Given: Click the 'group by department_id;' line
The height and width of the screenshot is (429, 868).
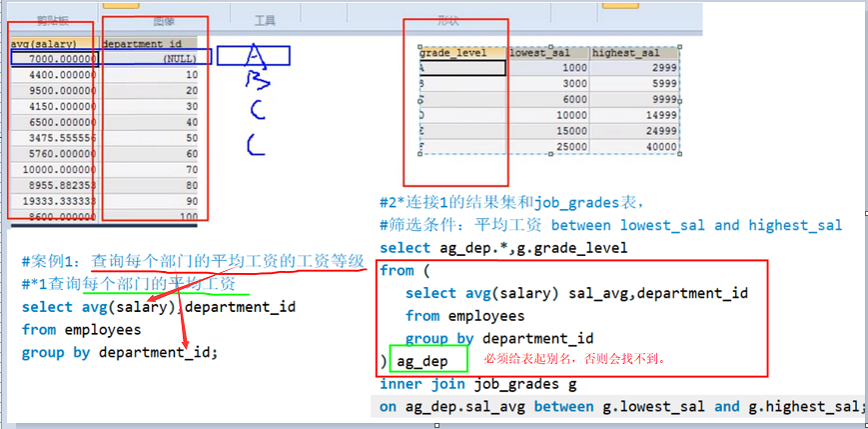Looking at the screenshot, I should (x=120, y=353).
